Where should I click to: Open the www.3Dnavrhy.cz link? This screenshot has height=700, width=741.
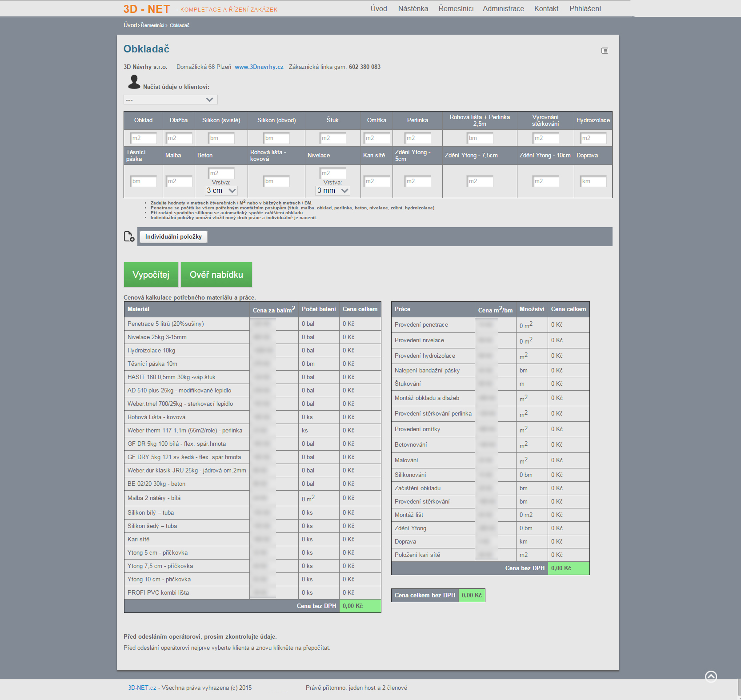pos(259,67)
